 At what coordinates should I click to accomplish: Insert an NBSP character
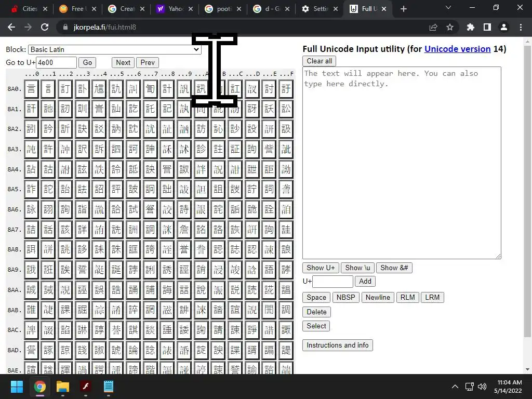345,298
